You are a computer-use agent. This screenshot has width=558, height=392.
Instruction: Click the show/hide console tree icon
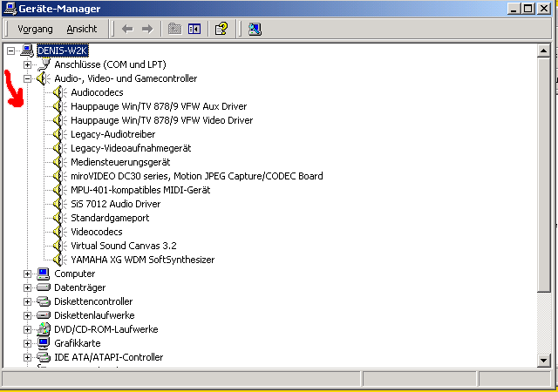(194, 29)
